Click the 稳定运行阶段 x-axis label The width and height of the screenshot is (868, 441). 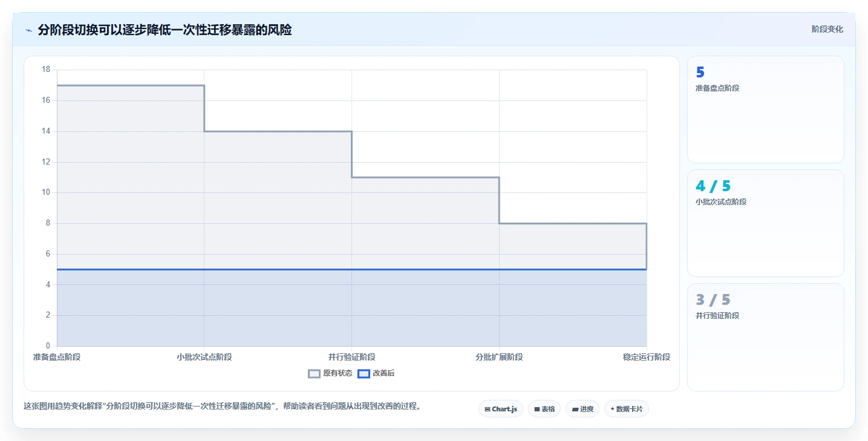(x=647, y=357)
